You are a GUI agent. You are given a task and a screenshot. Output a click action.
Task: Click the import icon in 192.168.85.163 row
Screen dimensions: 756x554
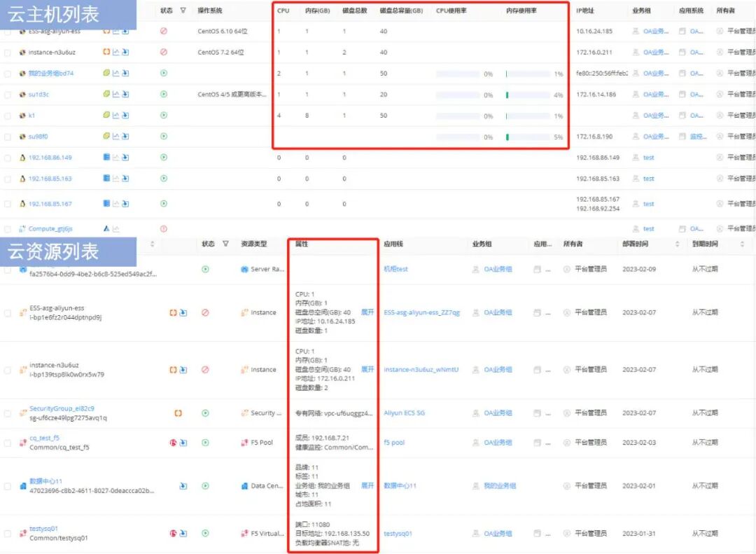[125, 179]
